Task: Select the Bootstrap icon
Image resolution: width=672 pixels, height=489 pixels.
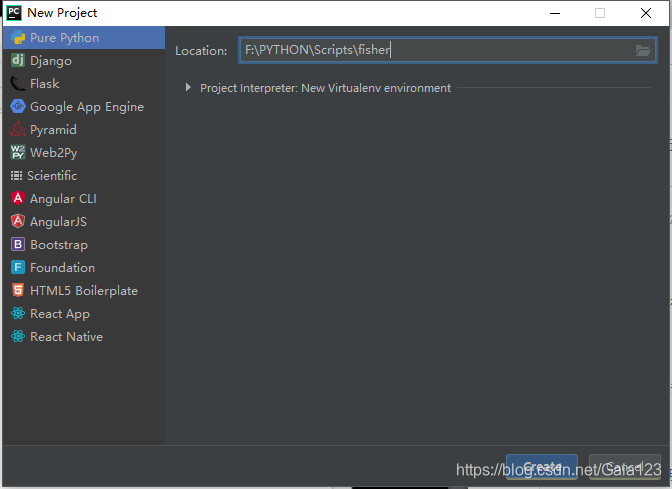Action: (x=18, y=244)
